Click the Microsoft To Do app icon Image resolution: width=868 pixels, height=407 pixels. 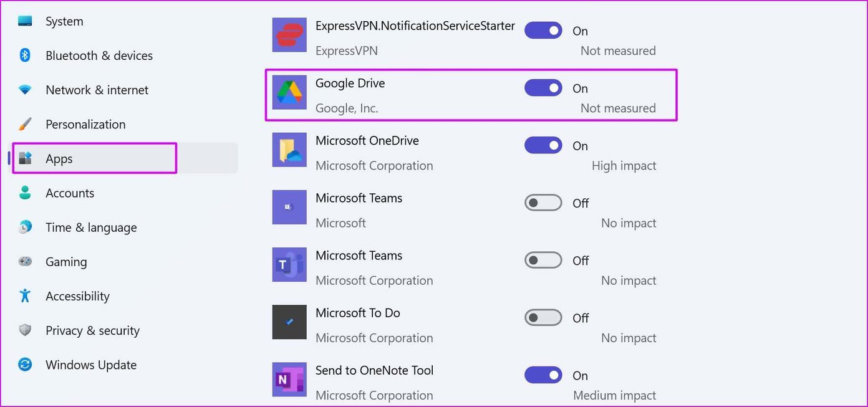tap(289, 322)
